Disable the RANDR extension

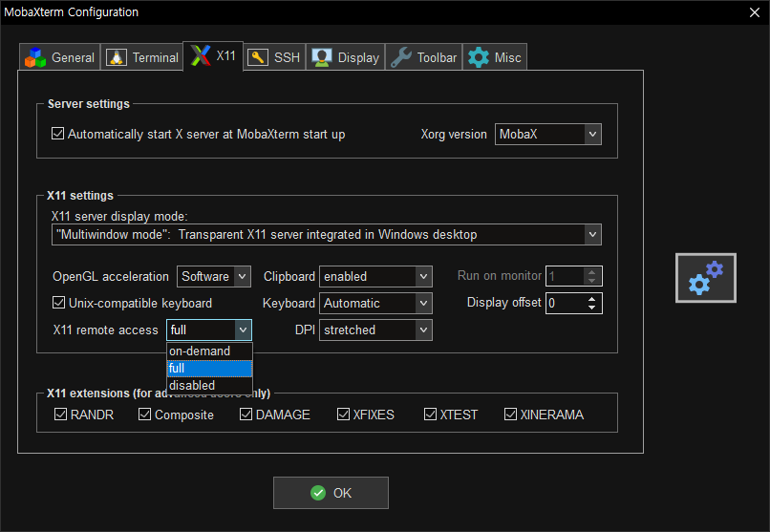point(60,415)
